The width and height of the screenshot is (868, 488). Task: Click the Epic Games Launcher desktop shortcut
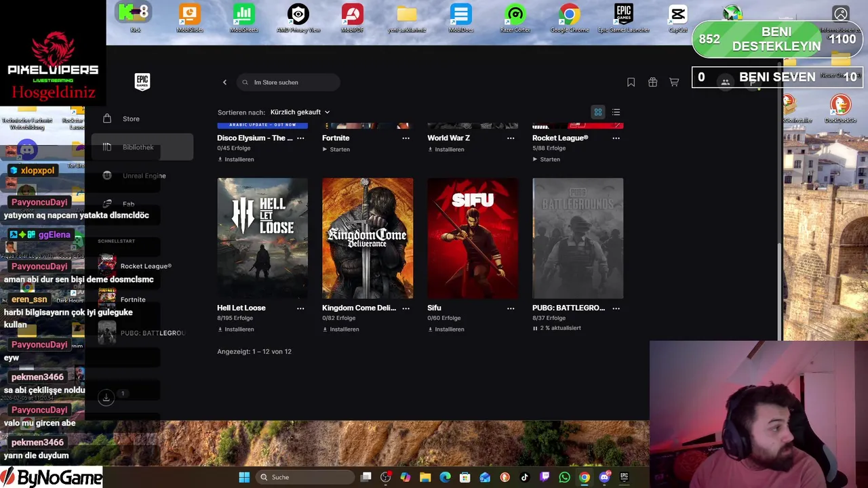[x=623, y=18]
